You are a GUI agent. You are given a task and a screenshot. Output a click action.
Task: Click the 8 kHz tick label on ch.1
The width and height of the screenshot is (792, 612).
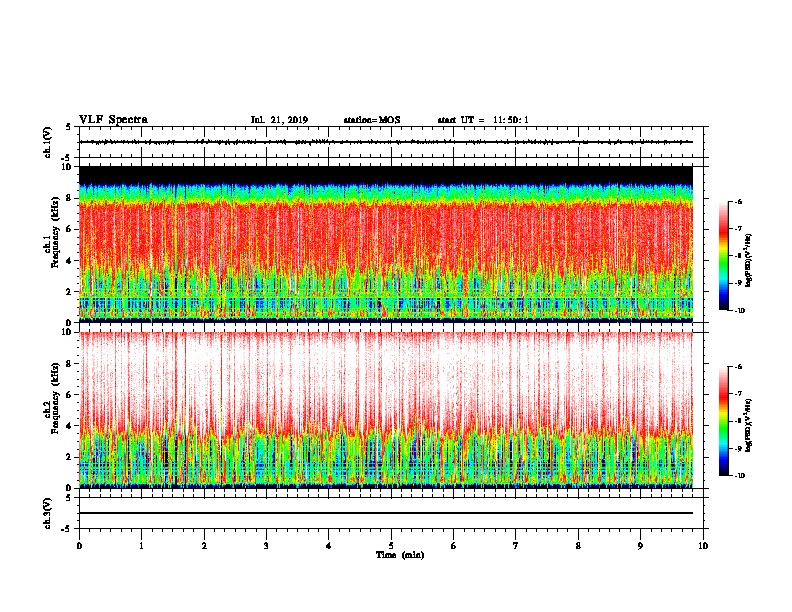(x=69, y=198)
